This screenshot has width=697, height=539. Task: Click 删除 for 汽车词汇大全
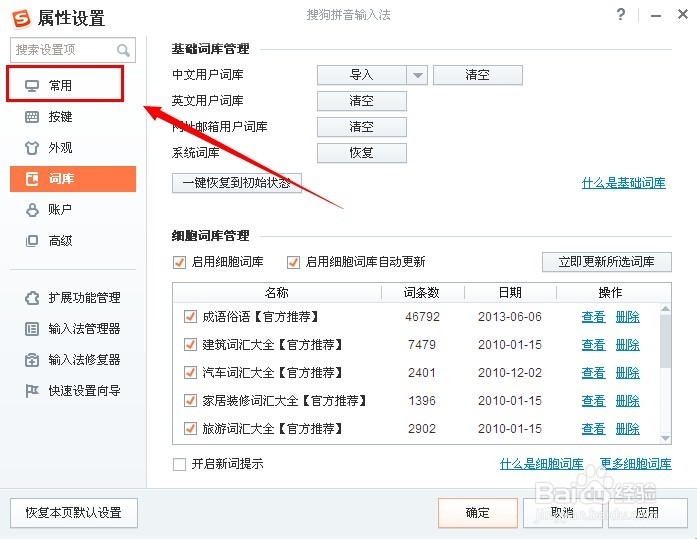click(627, 373)
